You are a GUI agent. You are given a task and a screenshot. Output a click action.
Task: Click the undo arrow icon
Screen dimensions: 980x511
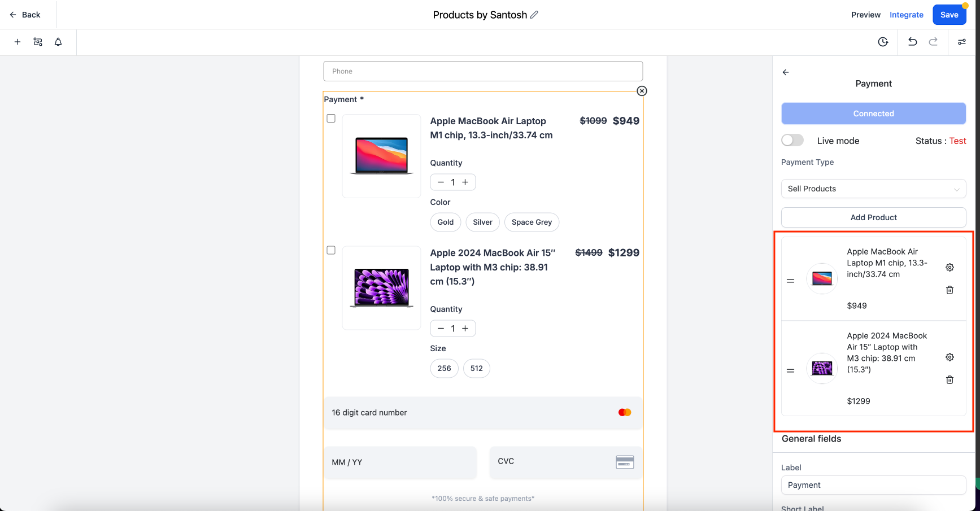pos(912,42)
